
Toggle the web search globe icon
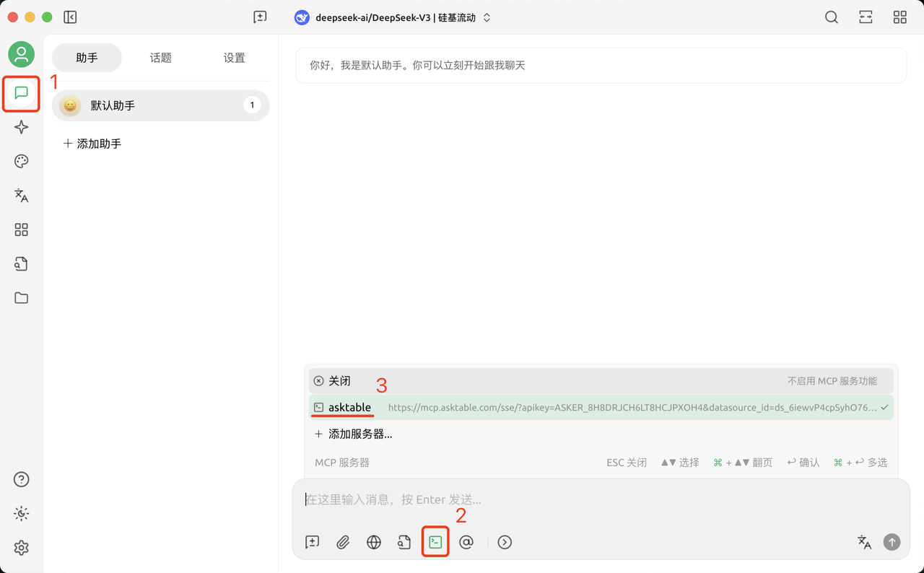point(374,542)
